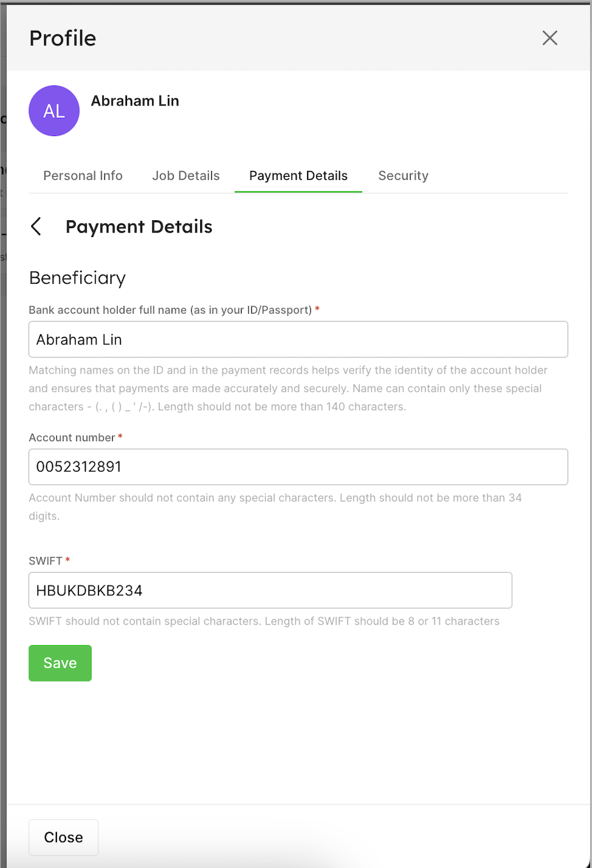Click into the SWIFT code field
Screen dimensions: 592x868
tap(270, 590)
